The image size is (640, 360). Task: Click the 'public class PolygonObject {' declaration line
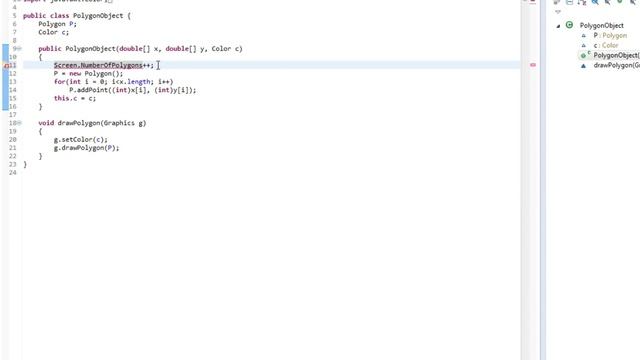tap(77, 16)
